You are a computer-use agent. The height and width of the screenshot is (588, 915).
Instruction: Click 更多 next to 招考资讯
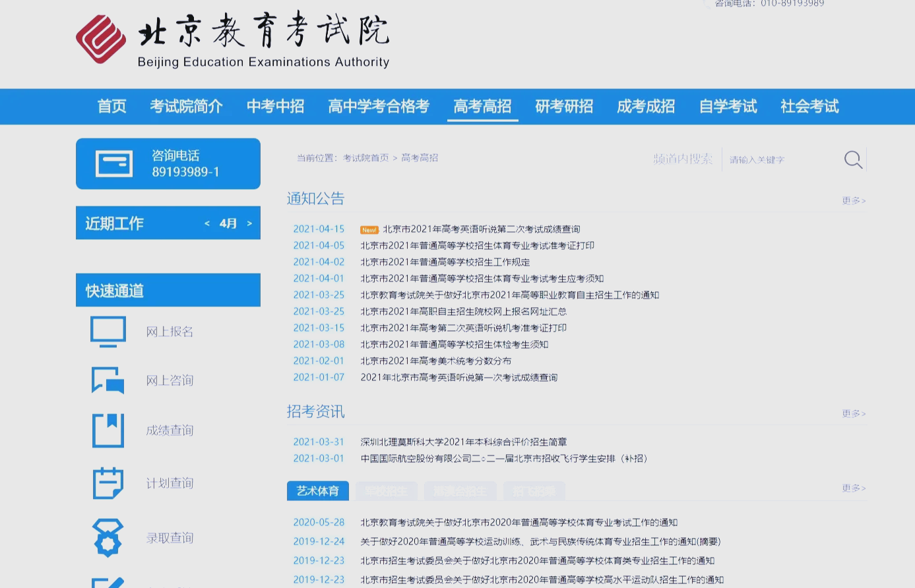(x=854, y=413)
